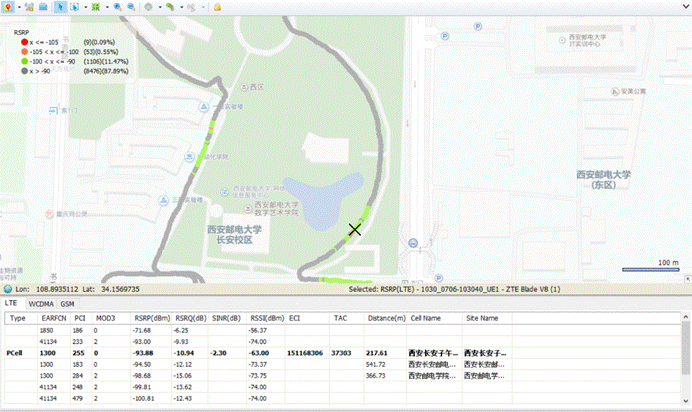Switch to the WCDMA tab
The image size is (692, 412).
tap(41, 304)
